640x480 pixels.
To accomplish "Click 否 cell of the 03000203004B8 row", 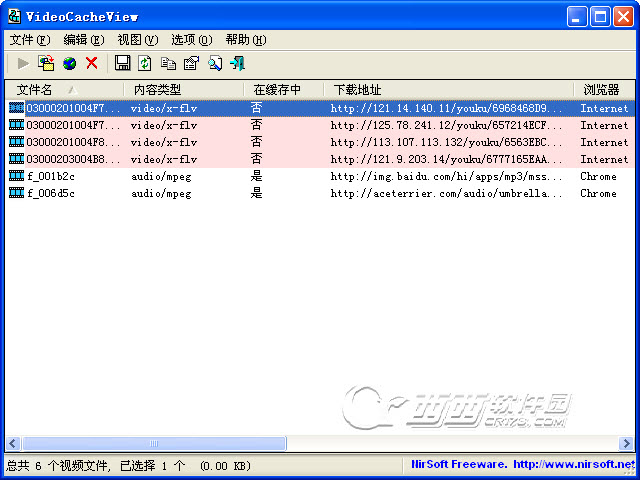I will 256,159.
